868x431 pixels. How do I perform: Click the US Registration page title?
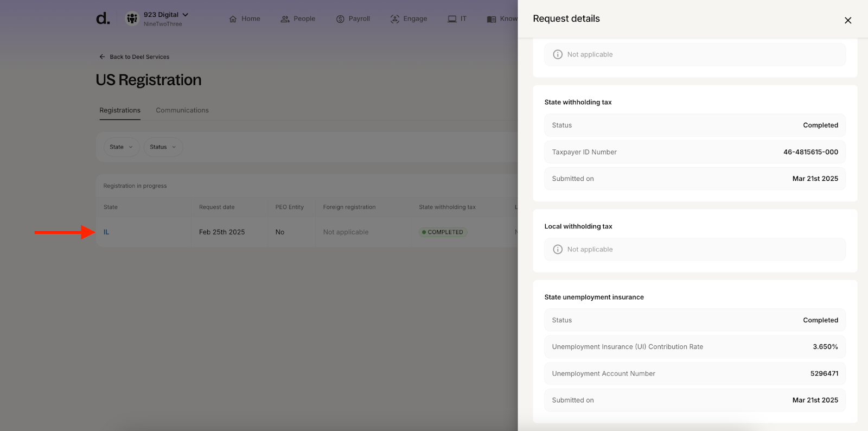149,80
